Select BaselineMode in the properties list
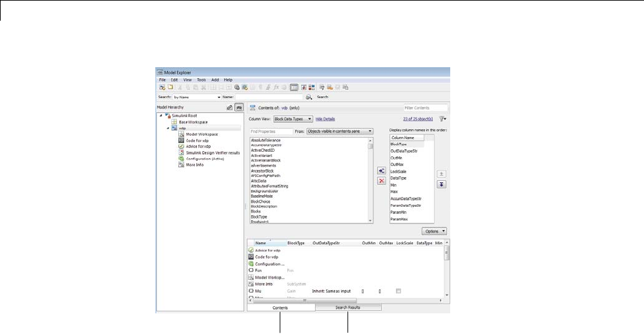This screenshot has height=334, width=644. pos(262,196)
